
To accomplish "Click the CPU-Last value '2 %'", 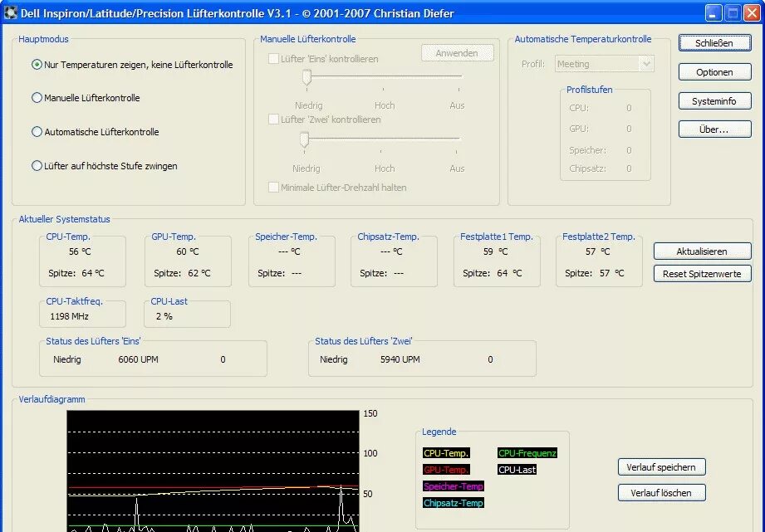I will [x=164, y=316].
